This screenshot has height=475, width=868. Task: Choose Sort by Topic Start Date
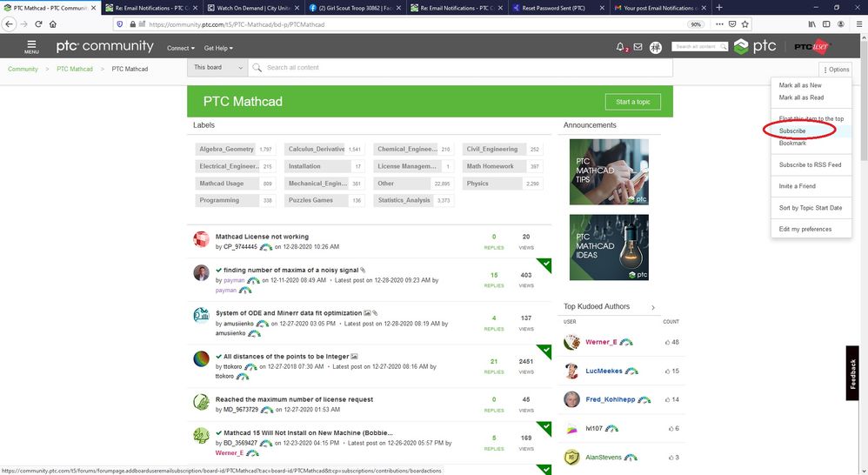click(x=811, y=208)
